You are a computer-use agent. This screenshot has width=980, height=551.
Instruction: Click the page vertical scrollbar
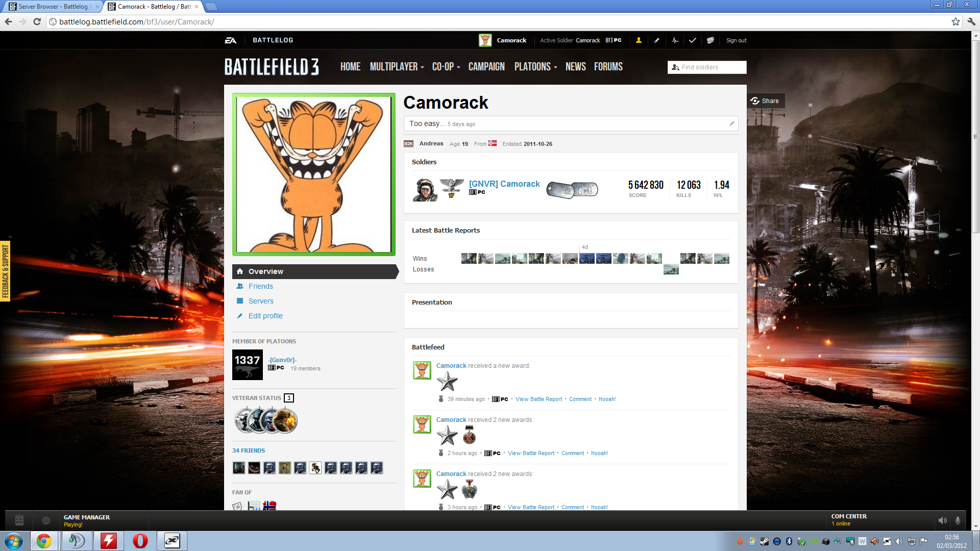click(x=975, y=138)
